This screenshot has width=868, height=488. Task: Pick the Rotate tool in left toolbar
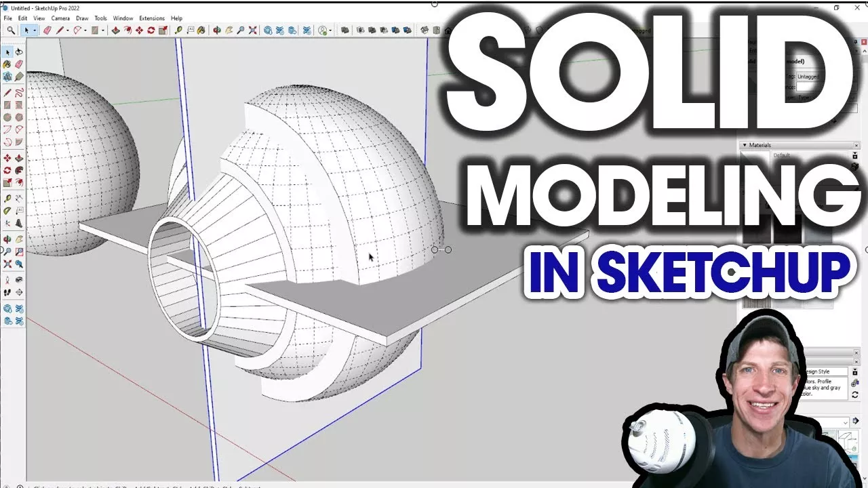click(7, 170)
